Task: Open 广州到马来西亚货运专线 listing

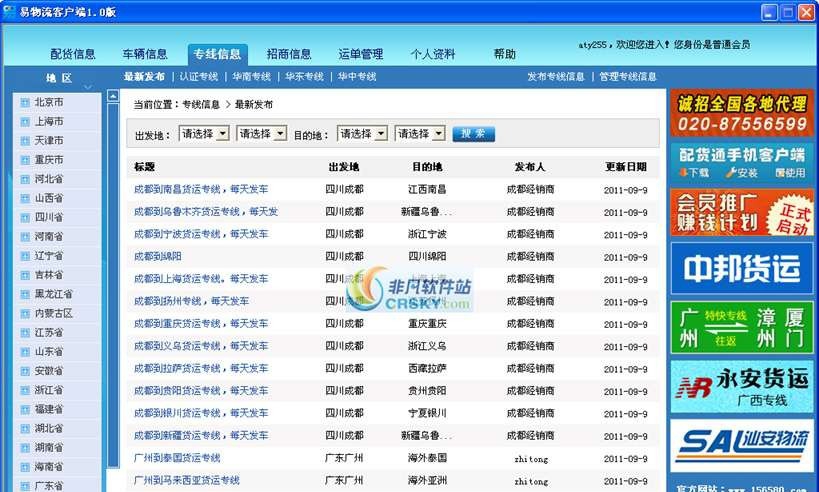Action: (x=186, y=481)
